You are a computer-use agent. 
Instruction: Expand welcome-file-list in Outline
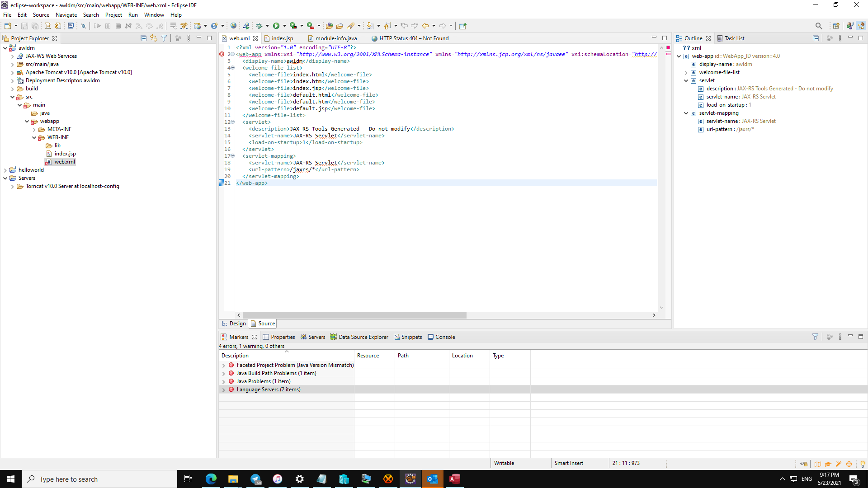686,73
